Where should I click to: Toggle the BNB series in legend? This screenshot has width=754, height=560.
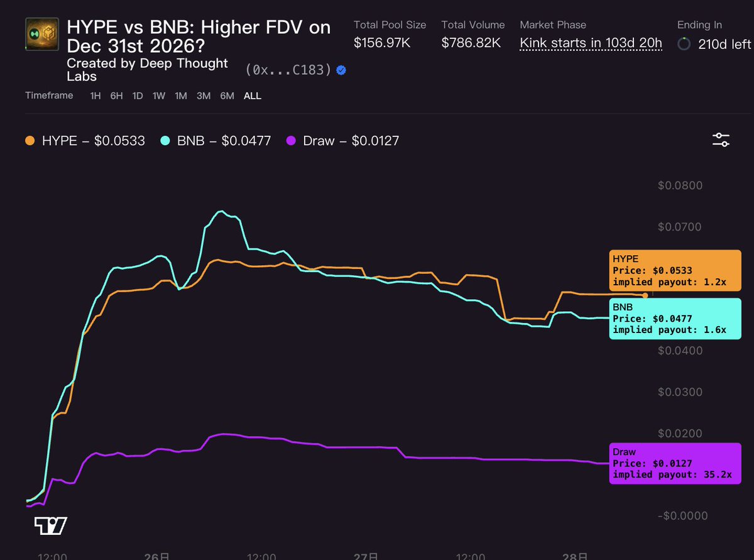pos(216,140)
